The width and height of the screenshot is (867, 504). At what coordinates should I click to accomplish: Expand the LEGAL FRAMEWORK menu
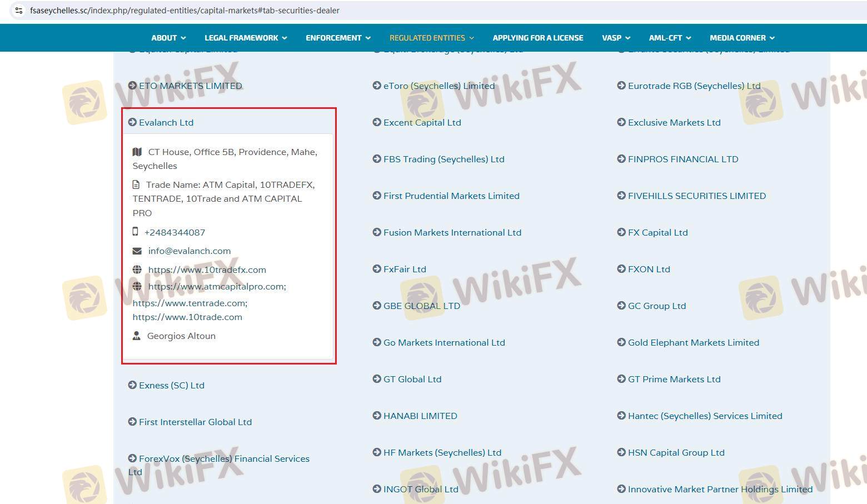click(x=246, y=38)
